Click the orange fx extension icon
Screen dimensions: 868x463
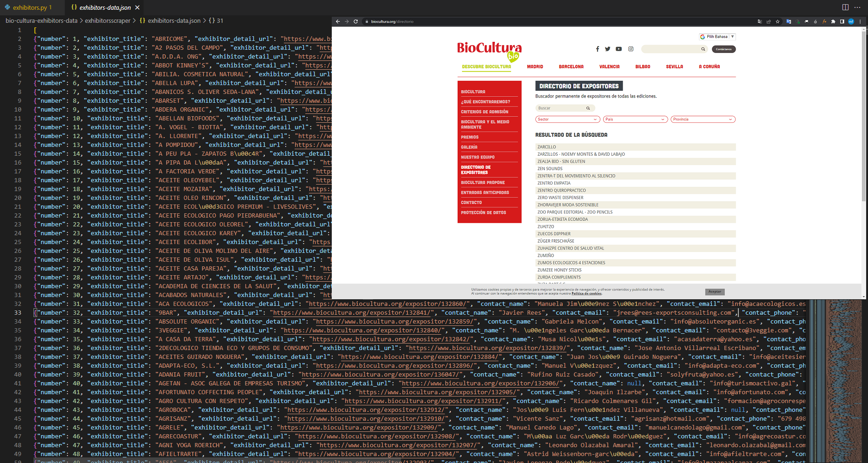(824, 21)
